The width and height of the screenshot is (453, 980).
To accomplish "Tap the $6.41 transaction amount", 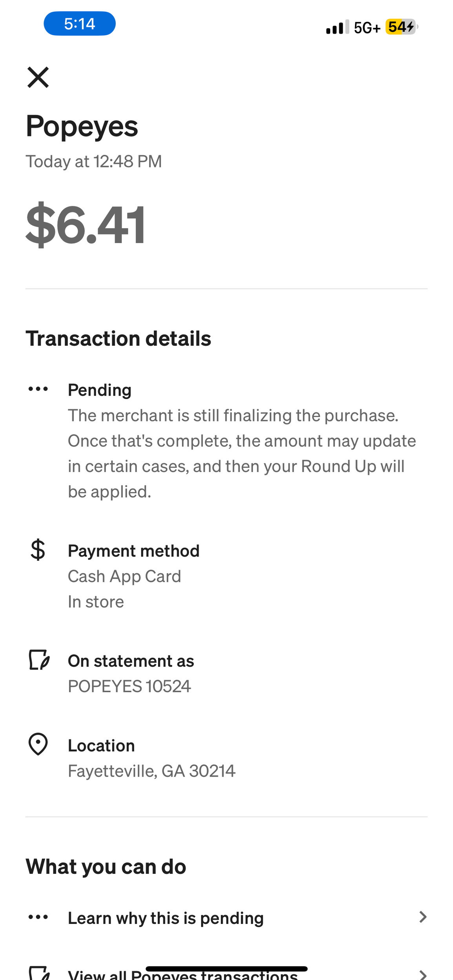I will [86, 225].
